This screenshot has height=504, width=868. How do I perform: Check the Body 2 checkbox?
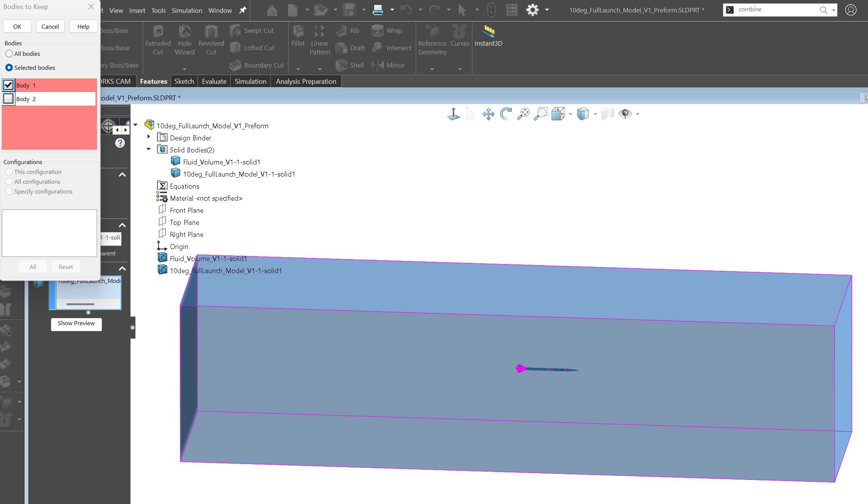pyautogui.click(x=8, y=99)
